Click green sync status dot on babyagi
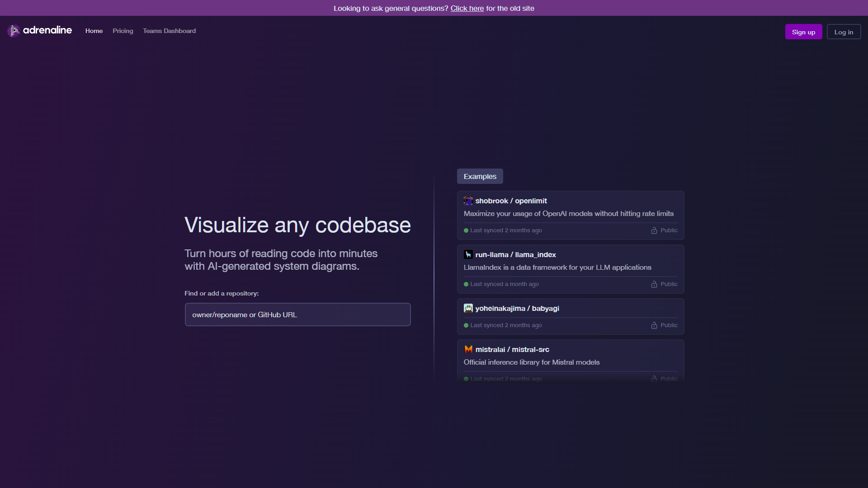The image size is (868, 488). click(466, 325)
